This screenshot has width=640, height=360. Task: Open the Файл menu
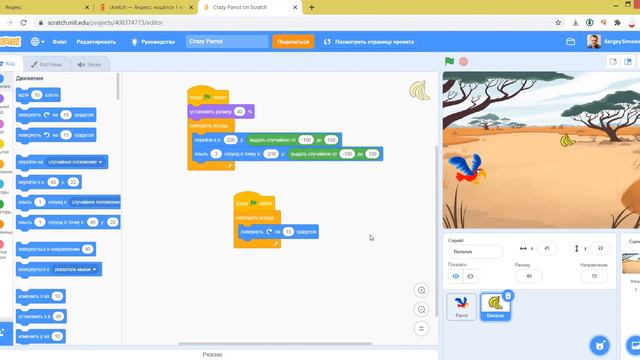click(x=59, y=42)
